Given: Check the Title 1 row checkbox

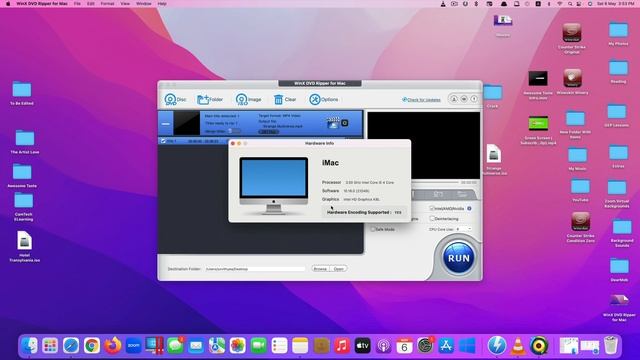Looking at the screenshot, I should 163,141.
